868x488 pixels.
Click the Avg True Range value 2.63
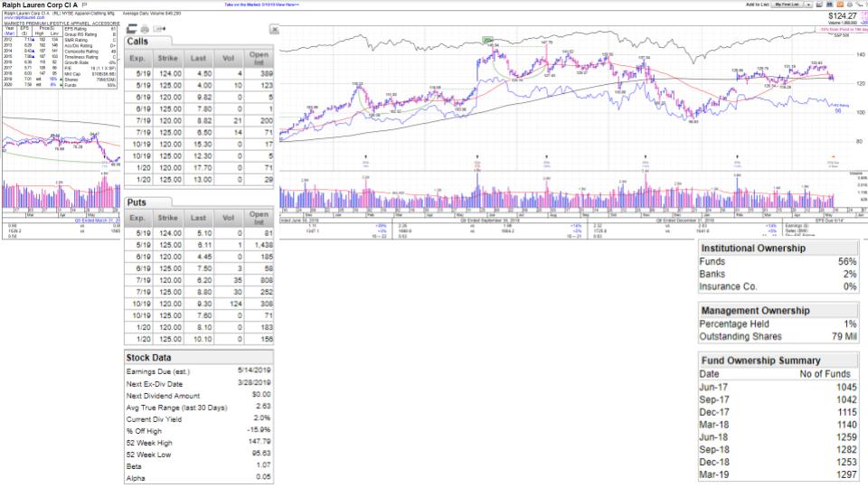pos(263,406)
